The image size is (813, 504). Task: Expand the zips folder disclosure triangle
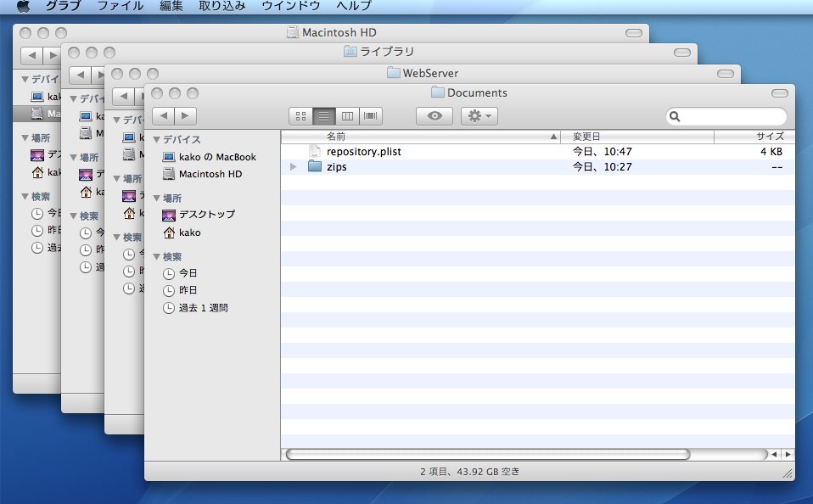pos(294,167)
